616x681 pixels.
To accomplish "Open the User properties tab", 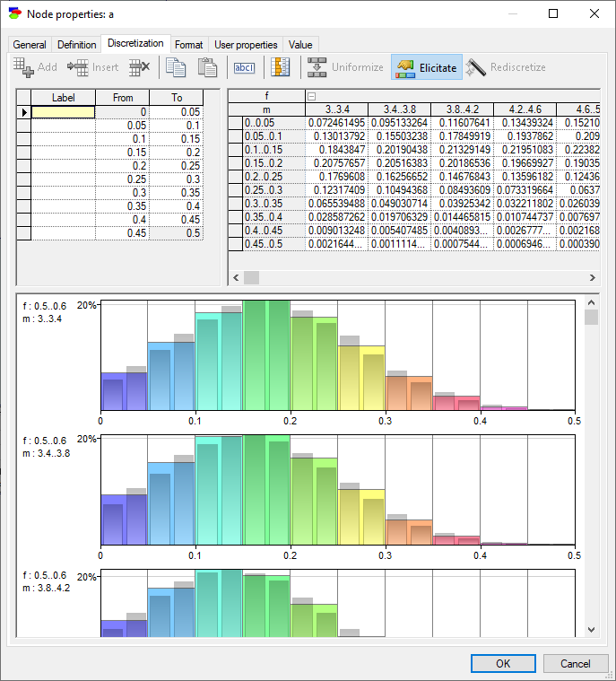I will pyautogui.click(x=246, y=45).
